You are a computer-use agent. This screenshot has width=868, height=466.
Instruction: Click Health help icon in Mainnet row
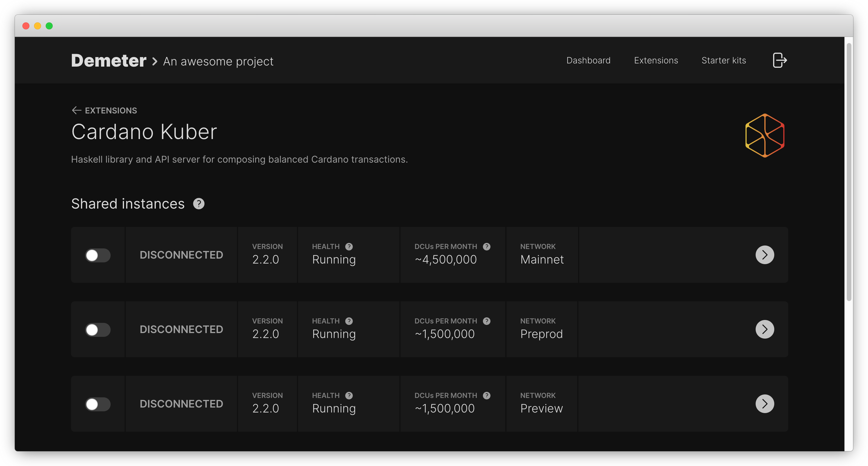point(349,246)
